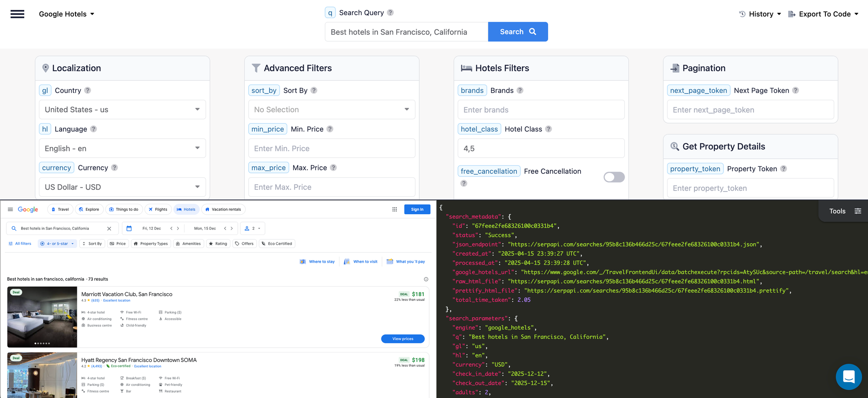This screenshot has width=868, height=398.
Task: Clear the Google hotel search box
Action: point(109,228)
